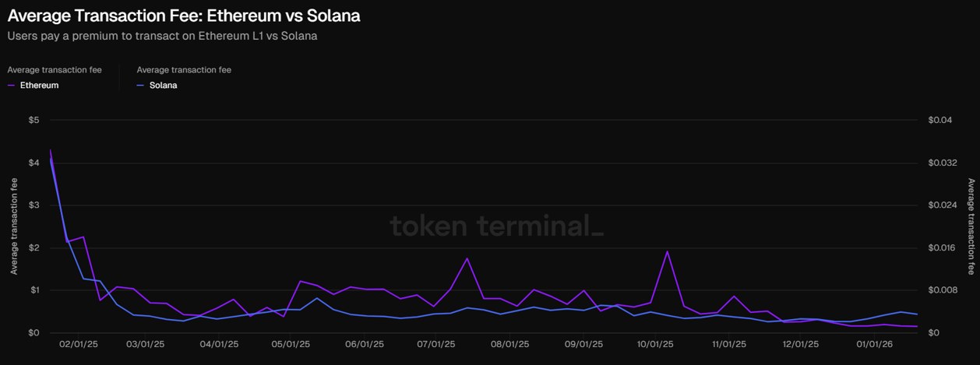Click the $0.04 label on right axis
The height and width of the screenshot is (365, 980).
tap(939, 120)
